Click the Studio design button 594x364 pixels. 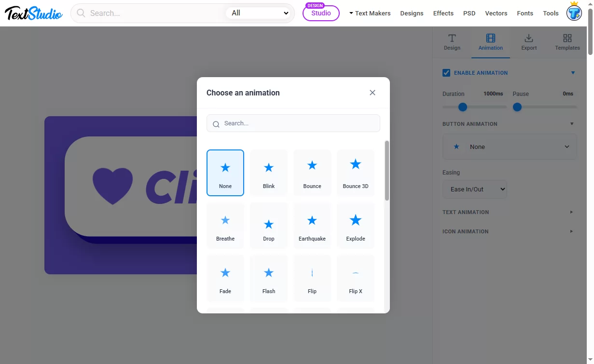click(321, 13)
